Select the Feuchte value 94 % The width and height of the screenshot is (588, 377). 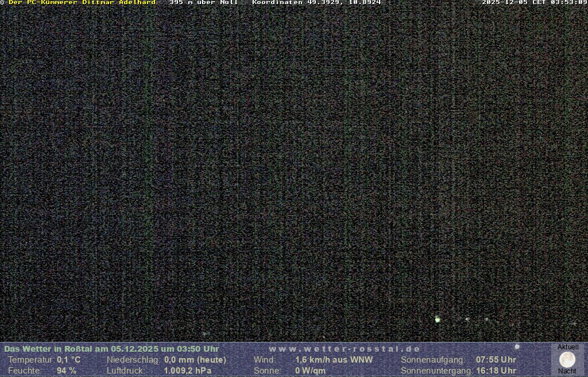[x=67, y=371]
